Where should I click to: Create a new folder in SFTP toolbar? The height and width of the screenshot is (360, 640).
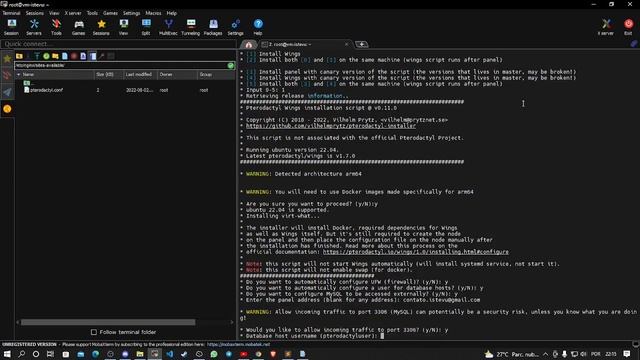click(55, 56)
